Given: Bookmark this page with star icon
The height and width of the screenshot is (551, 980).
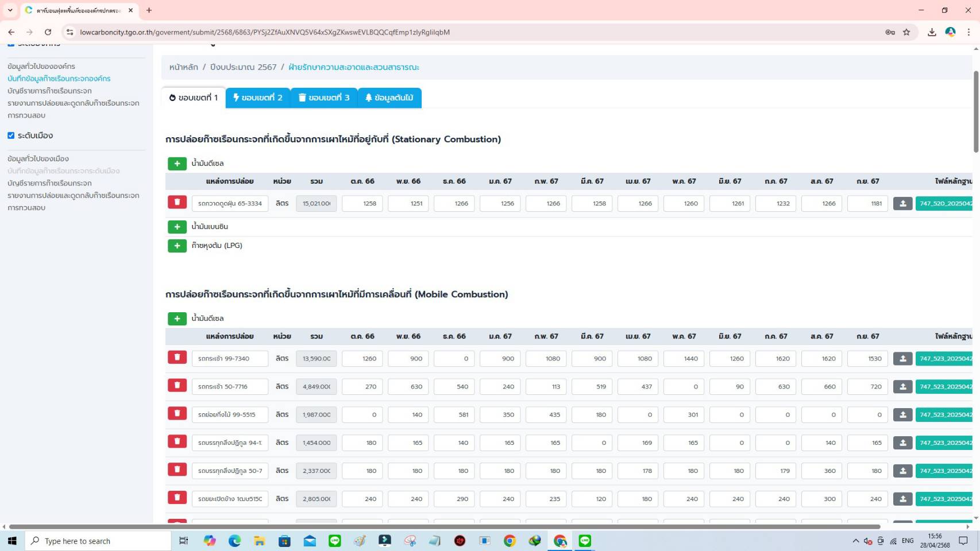Looking at the screenshot, I should (x=906, y=32).
